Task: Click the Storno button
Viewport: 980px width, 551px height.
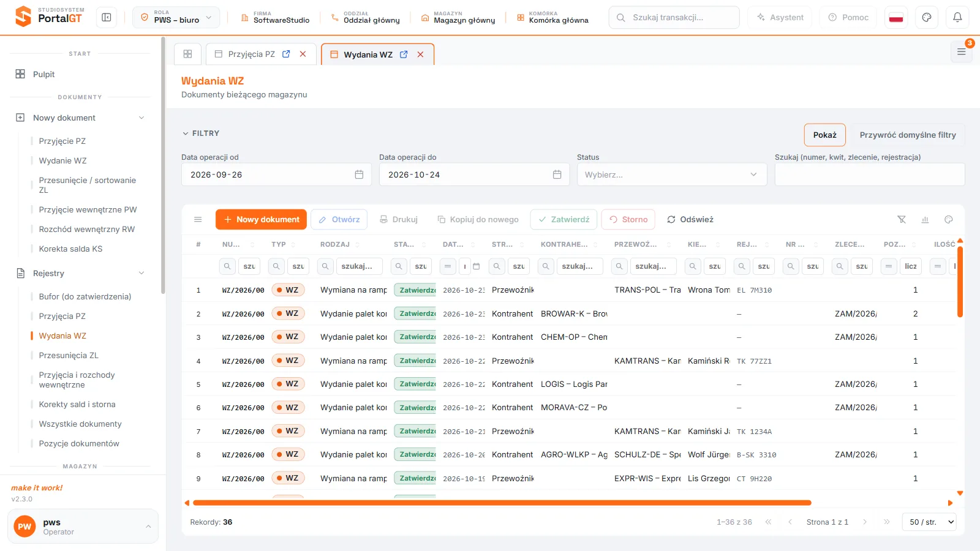Action: click(x=628, y=219)
